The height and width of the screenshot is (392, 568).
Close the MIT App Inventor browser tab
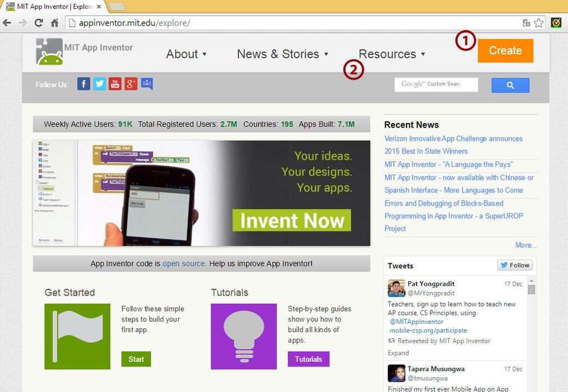99,7
